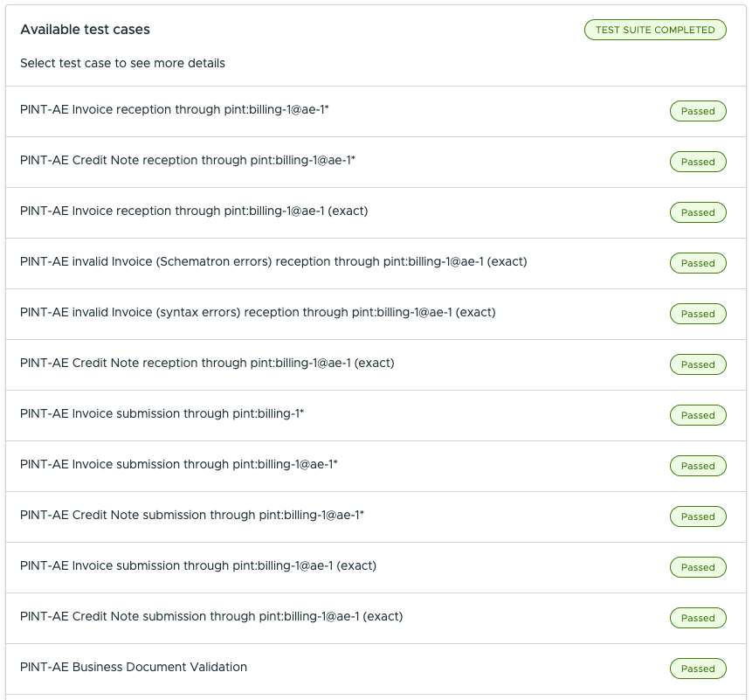
Task: Click Passed badge for Invoice submission pint:billing-1*
Action: coord(698,415)
